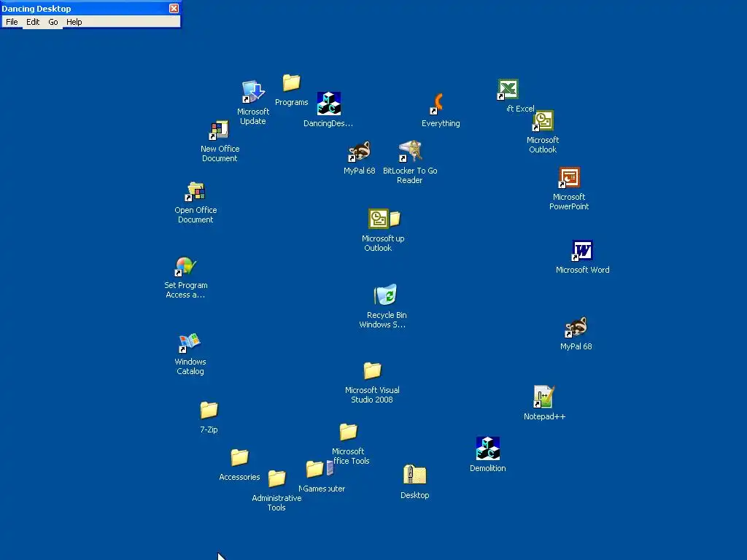This screenshot has width=747, height=560.
Task: Open the Programs folder
Action: (291, 83)
